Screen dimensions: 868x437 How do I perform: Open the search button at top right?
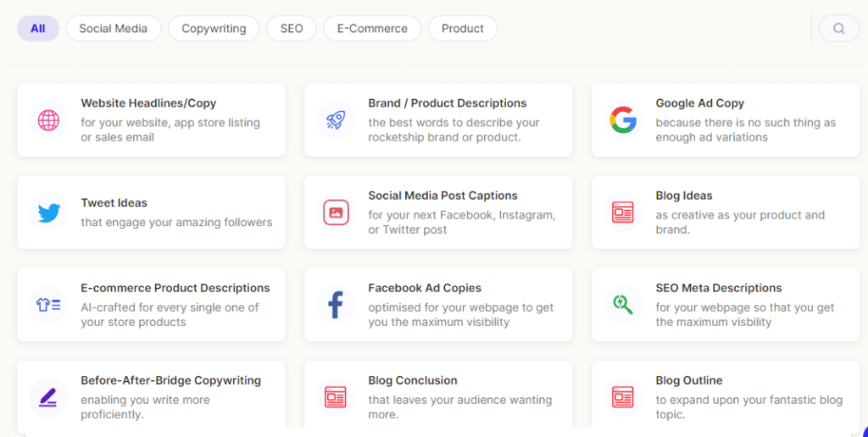(x=838, y=28)
